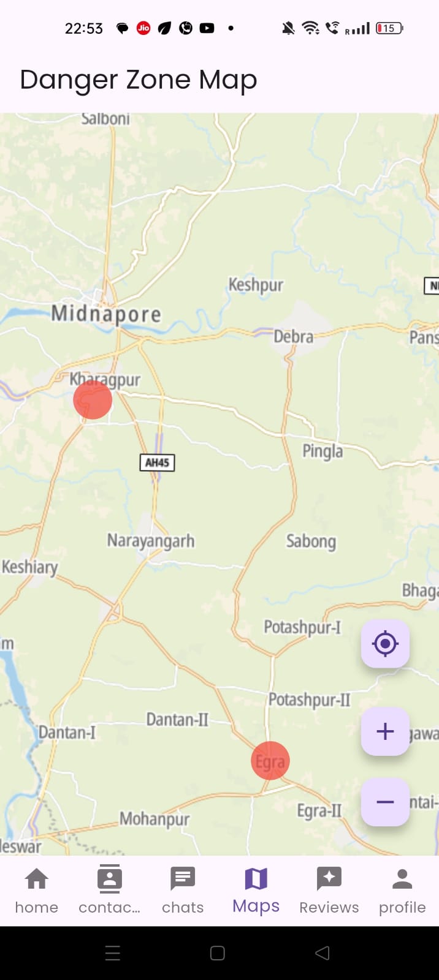
Task: Open the home tab
Action: [37, 891]
